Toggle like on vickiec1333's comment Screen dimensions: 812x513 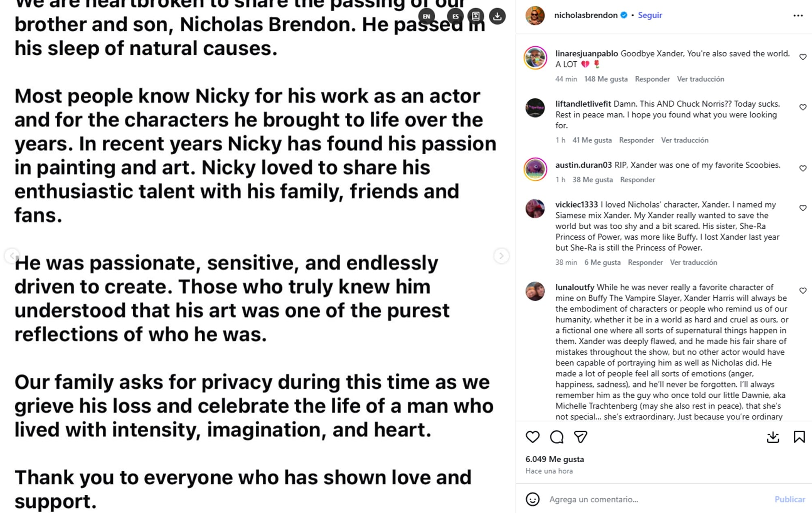point(803,208)
